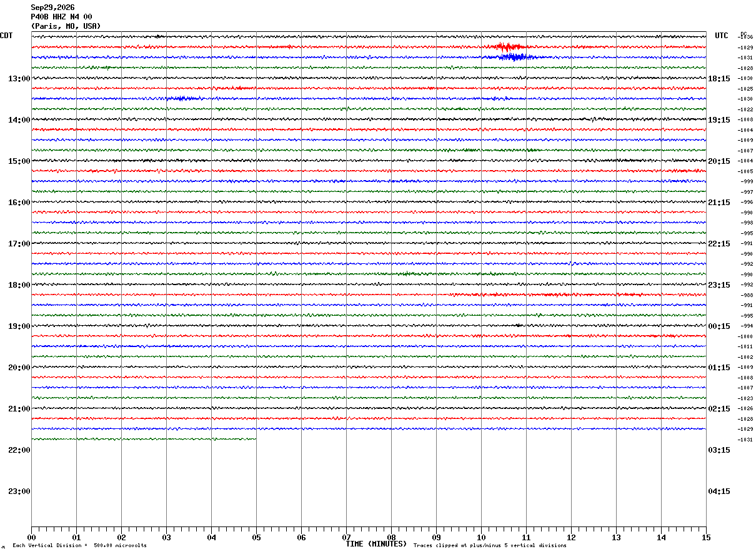Click the 00 minute axis tick label
756x554 pixels.
coord(31,538)
